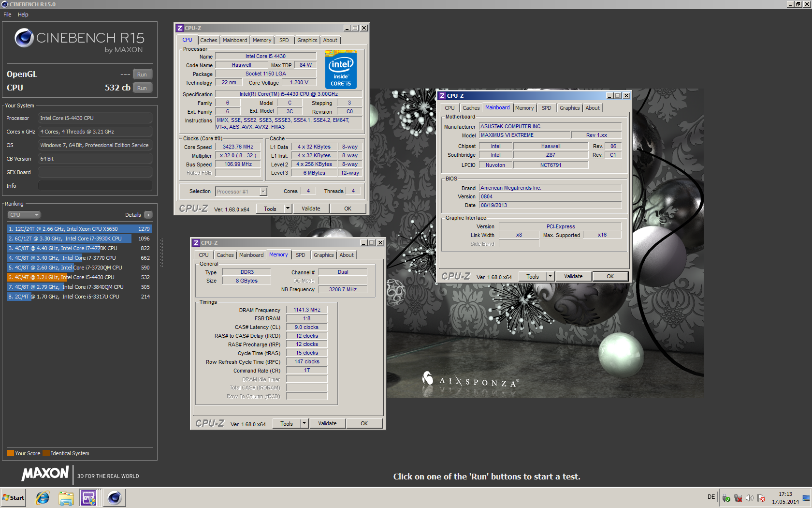Open the Start menu
Screen dimensions: 812x508
(x=14, y=497)
